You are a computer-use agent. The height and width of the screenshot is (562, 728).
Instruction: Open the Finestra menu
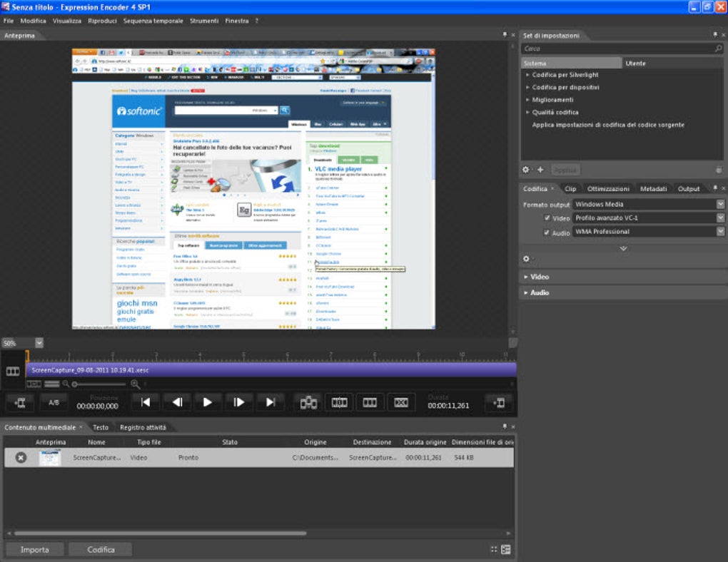click(x=237, y=21)
